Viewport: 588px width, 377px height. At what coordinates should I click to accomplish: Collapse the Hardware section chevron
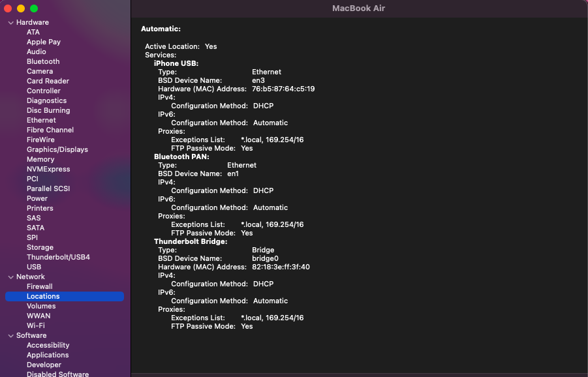pyautogui.click(x=11, y=23)
